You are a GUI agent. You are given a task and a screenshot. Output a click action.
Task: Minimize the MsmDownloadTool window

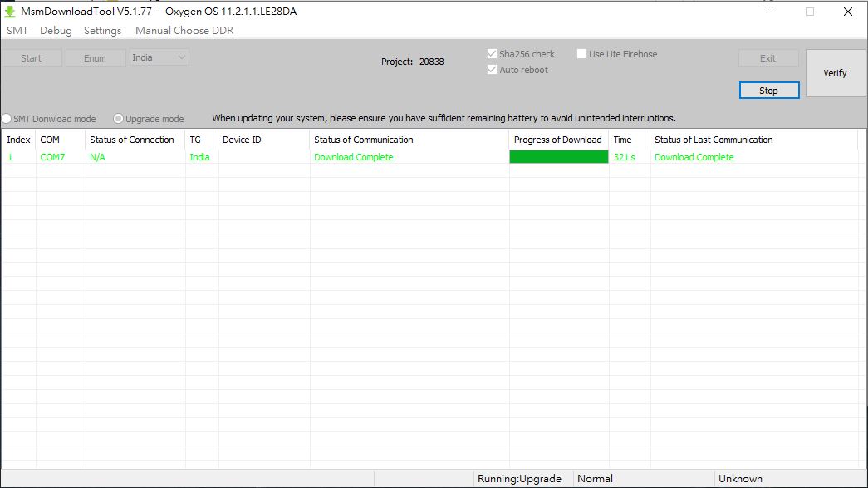(772, 12)
